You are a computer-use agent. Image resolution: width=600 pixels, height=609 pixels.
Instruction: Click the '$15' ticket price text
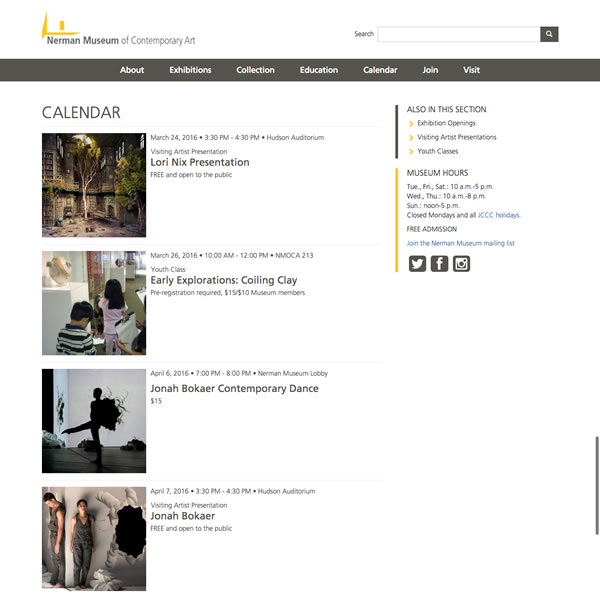tap(156, 401)
